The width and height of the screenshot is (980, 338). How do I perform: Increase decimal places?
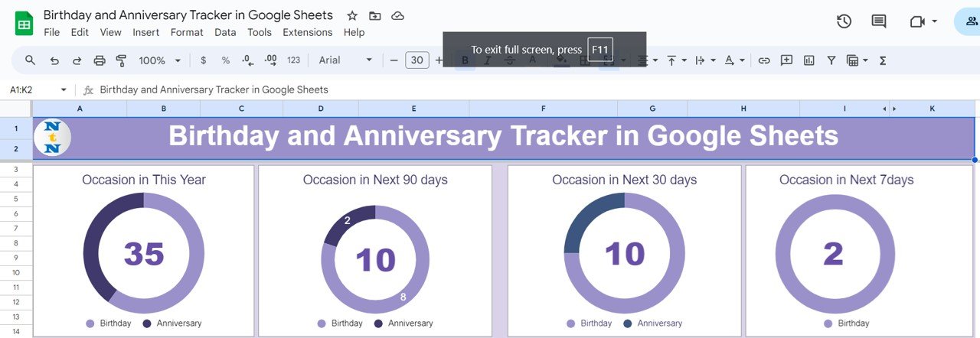tap(270, 60)
